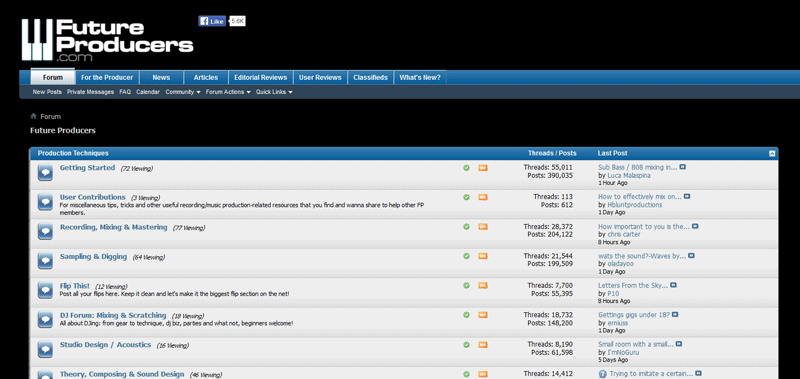Click green icon in Recording, Mixing & Mastering row
800x379 pixels.
[x=466, y=226]
